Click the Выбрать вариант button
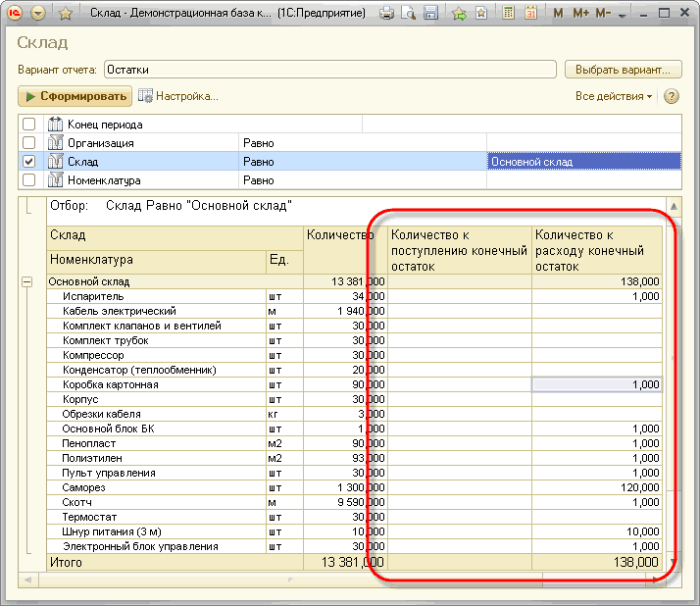 [623, 70]
